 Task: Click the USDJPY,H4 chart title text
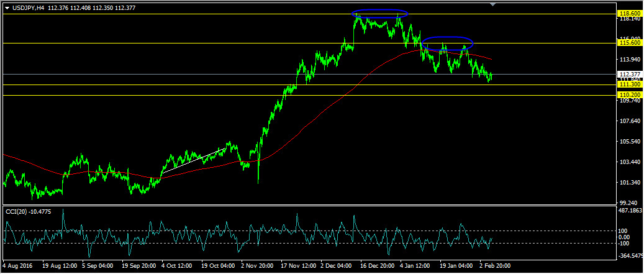coord(27,8)
